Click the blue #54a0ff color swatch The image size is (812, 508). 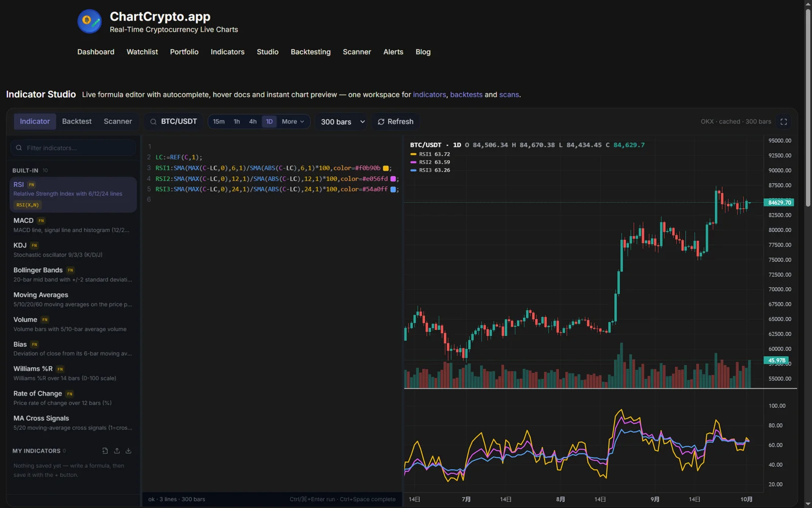point(393,189)
